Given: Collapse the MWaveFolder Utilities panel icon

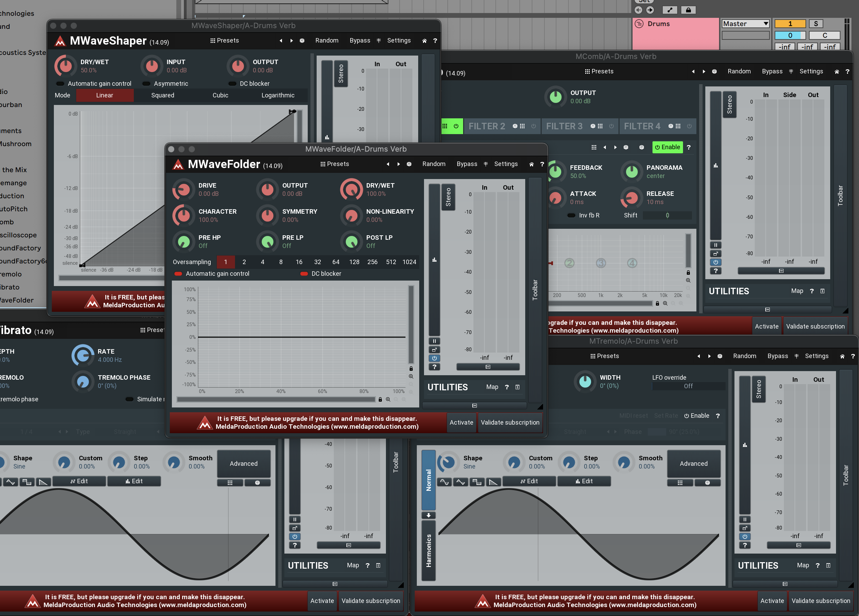Looking at the screenshot, I should [x=517, y=387].
